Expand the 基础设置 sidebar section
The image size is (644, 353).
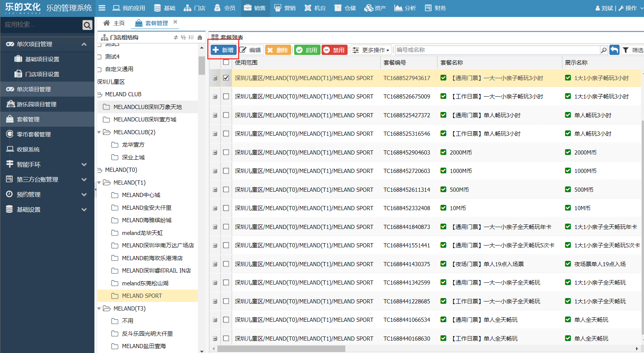click(84, 209)
